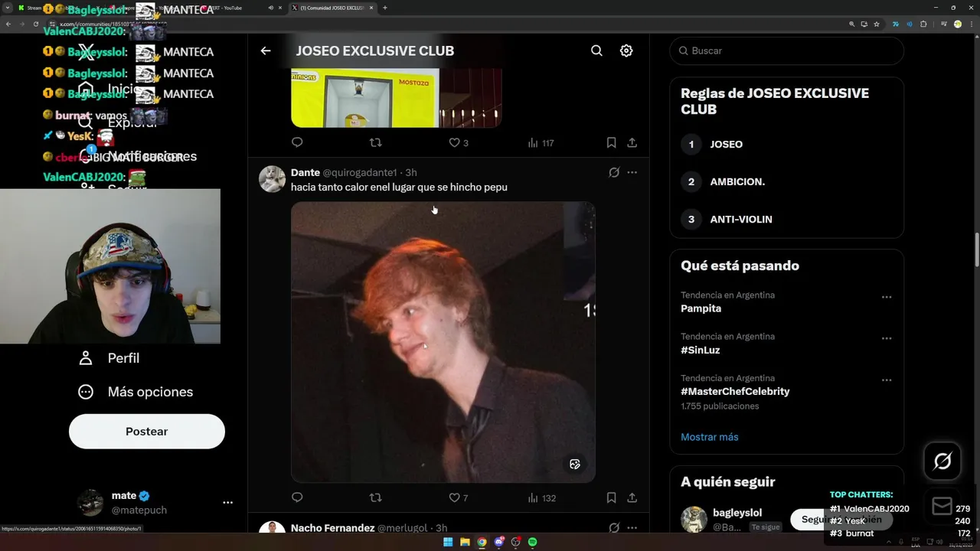
Task: Bookmark Dante's post
Action: (x=611, y=497)
